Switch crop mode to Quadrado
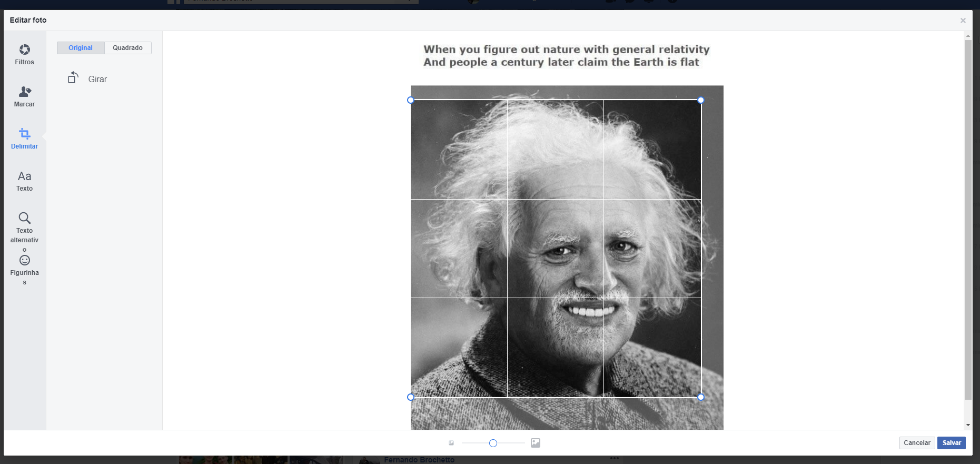The image size is (980, 464). coord(128,48)
